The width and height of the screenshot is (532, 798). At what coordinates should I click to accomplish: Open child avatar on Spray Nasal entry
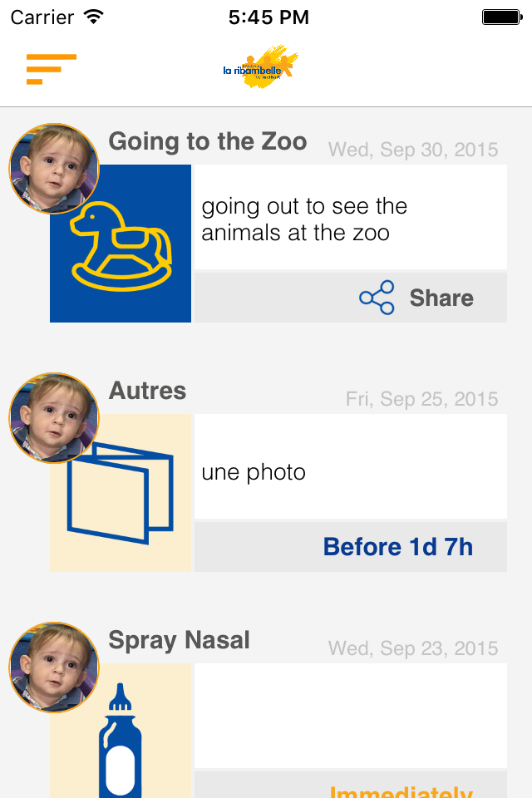pyautogui.click(x=54, y=667)
